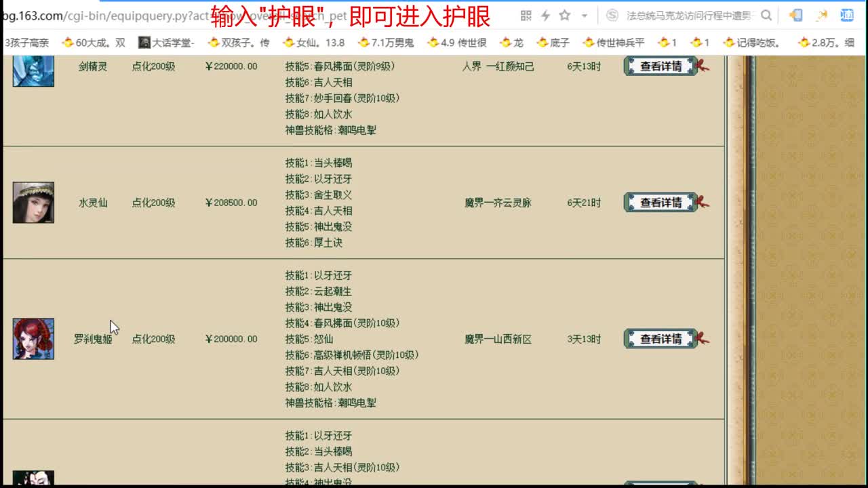Screen dimensions: 868x488
Task: Open bookmark 底子
Action: (553, 43)
